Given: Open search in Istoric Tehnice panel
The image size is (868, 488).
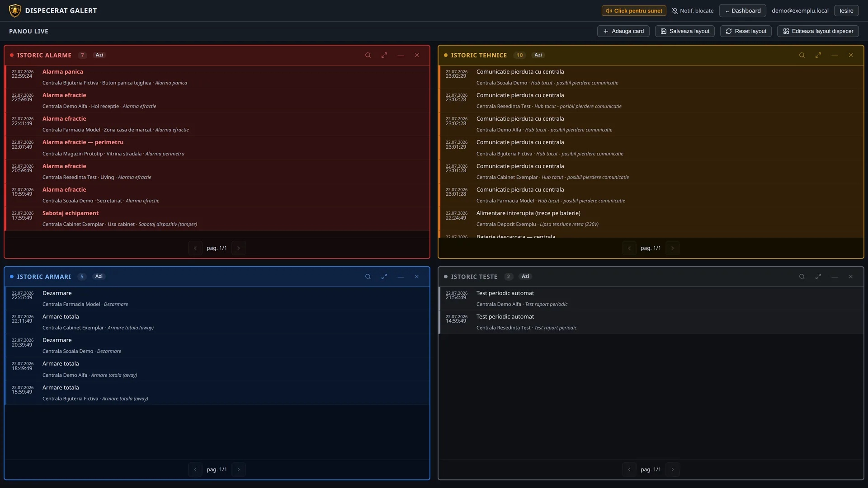Looking at the screenshot, I should tap(802, 55).
